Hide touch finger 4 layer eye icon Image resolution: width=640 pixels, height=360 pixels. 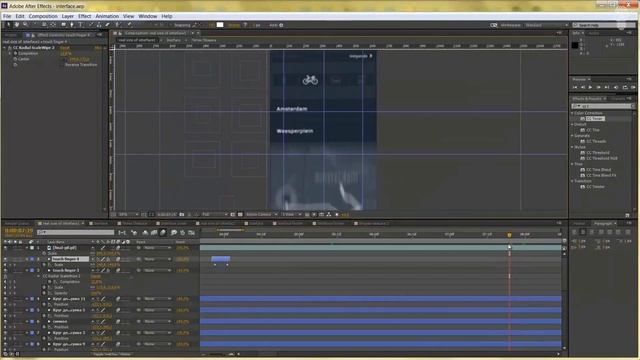(5, 259)
